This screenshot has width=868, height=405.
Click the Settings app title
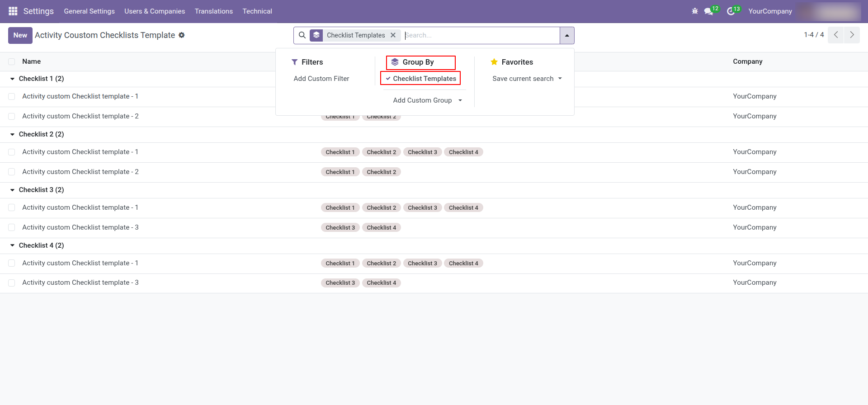(x=38, y=11)
